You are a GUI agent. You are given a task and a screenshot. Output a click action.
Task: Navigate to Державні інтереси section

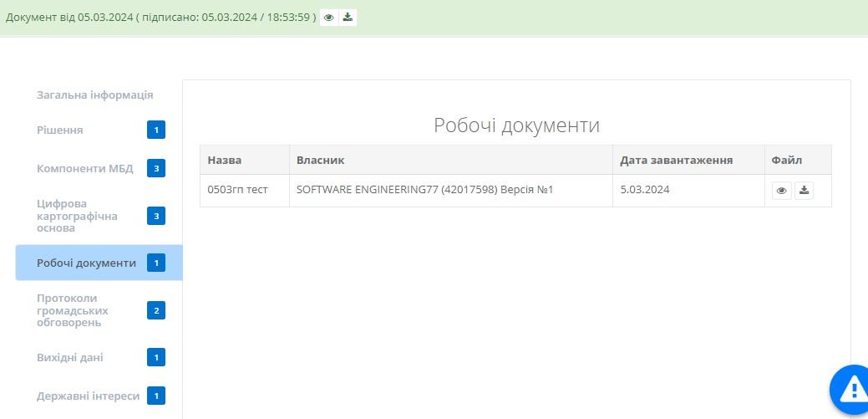[x=88, y=396]
